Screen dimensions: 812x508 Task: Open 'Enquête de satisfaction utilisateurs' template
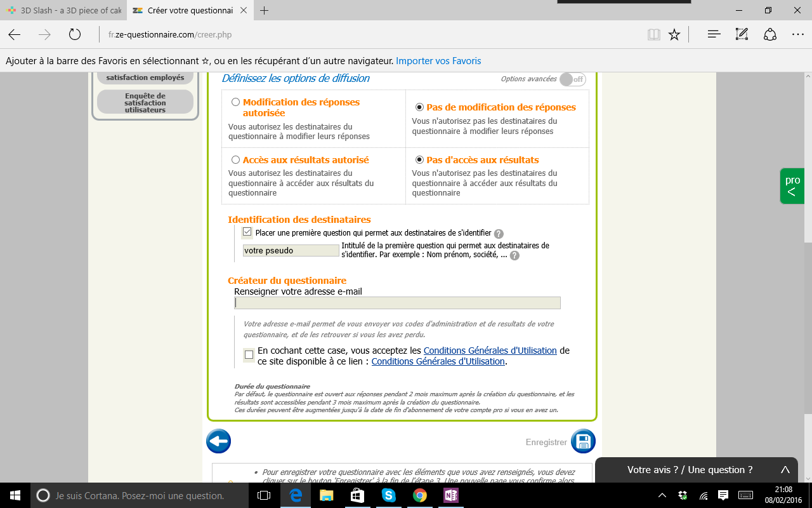coord(145,103)
